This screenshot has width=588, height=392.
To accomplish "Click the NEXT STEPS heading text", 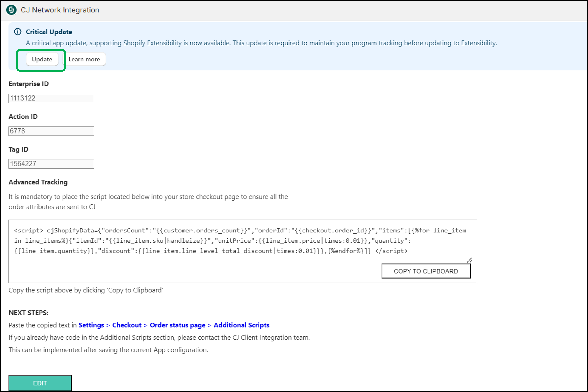I will (28, 312).
